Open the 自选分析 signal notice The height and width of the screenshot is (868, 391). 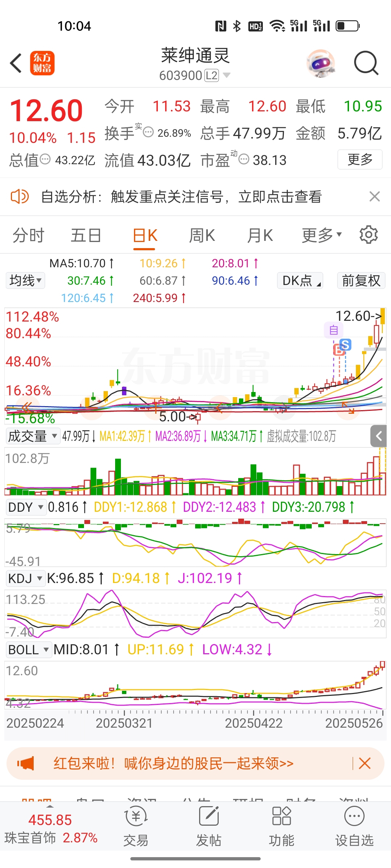coord(181,197)
